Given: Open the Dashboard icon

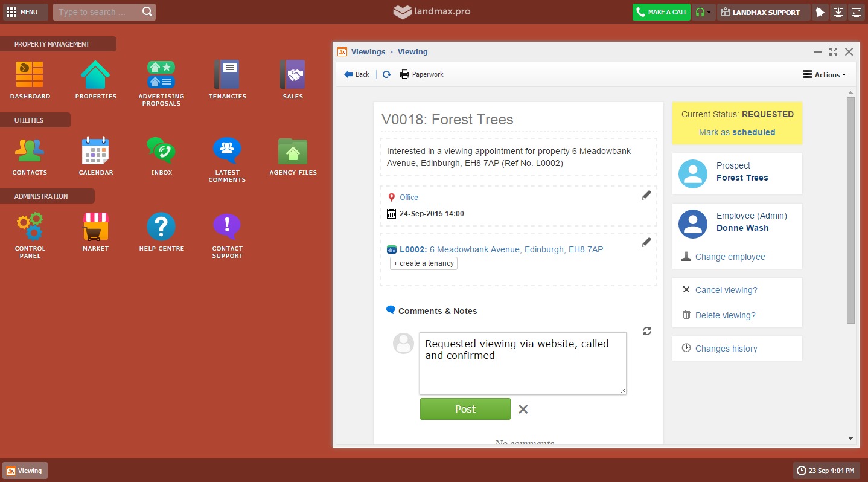Looking at the screenshot, I should [x=30, y=76].
